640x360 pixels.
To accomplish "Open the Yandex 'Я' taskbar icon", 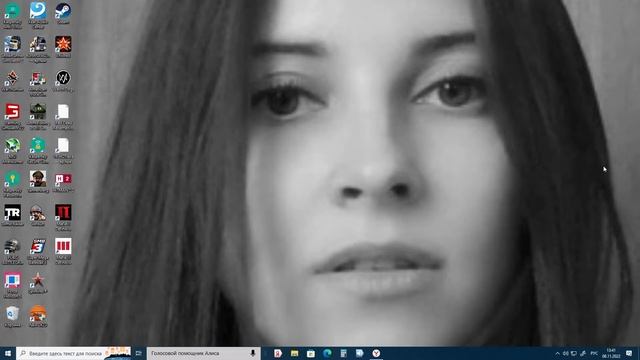I will tap(278, 353).
